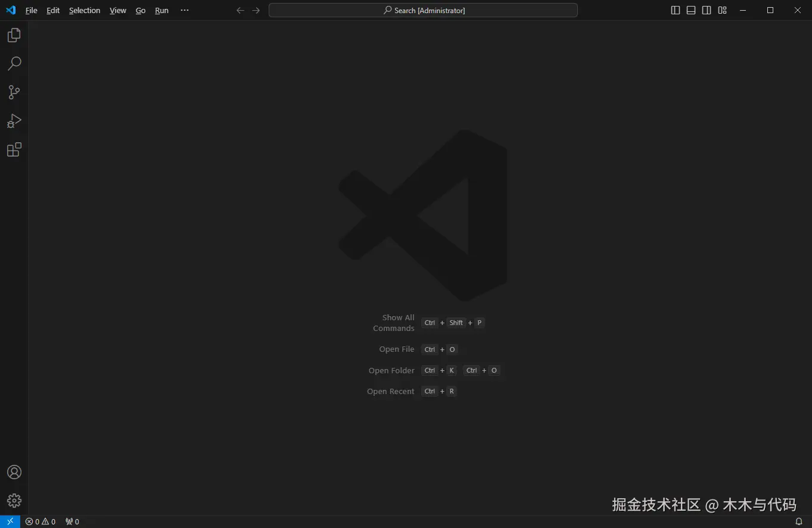Maximize the VS Code window
Screen dimensions: 812x528
(x=770, y=10)
